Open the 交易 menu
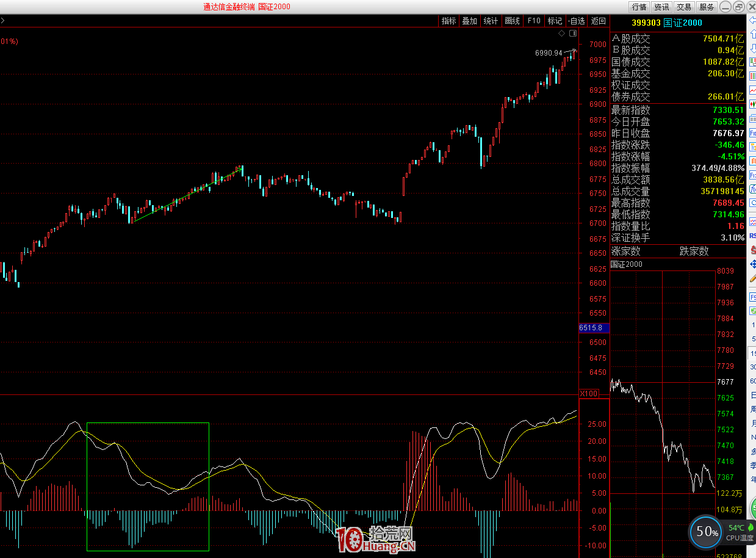This screenshot has height=558, width=756. pyautogui.click(x=684, y=7)
